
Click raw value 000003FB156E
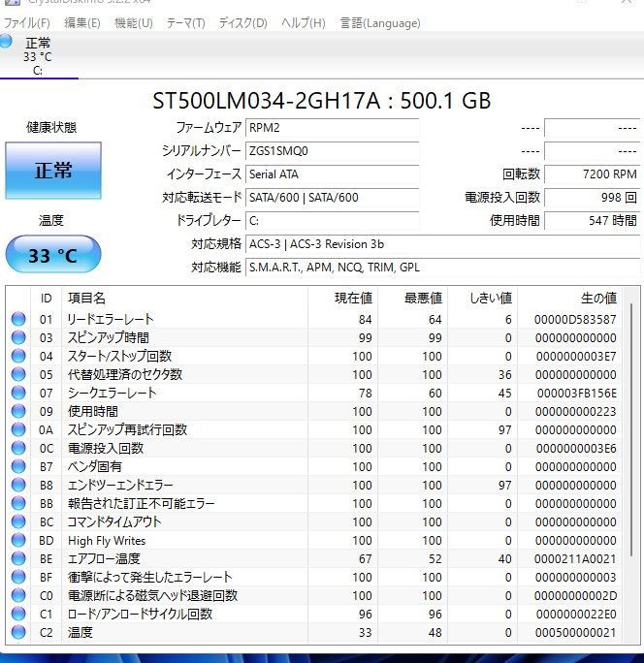[x=577, y=394]
